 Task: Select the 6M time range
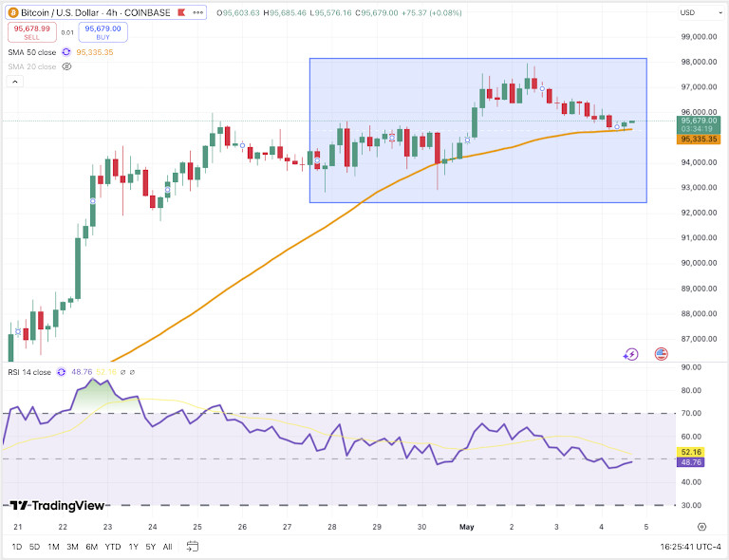point(91,547)
